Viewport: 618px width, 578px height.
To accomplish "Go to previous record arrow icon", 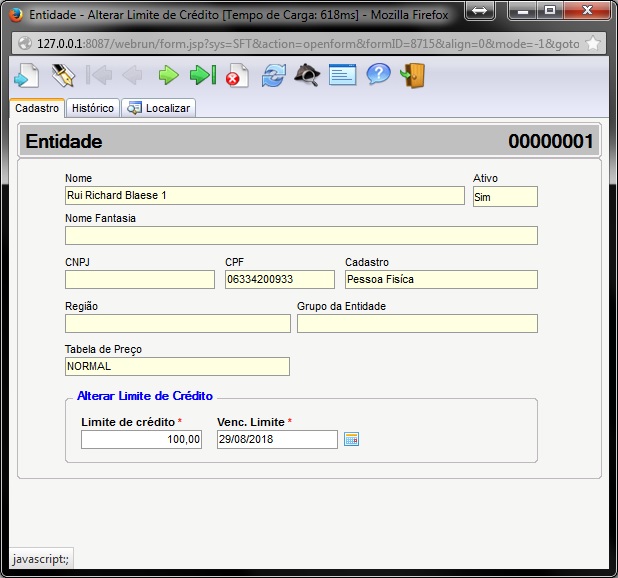I will pyautogui.click(x=132, y=75).
